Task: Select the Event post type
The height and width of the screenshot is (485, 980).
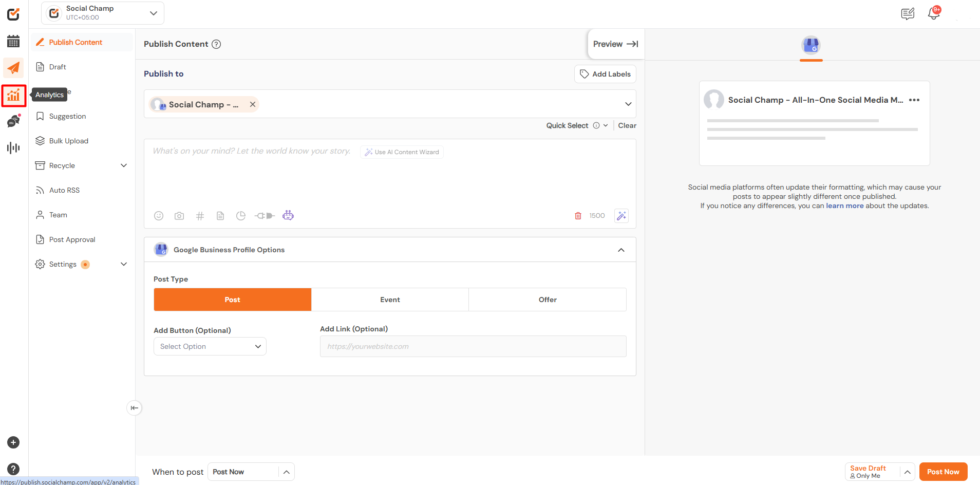Action: [x=390, y=300]
